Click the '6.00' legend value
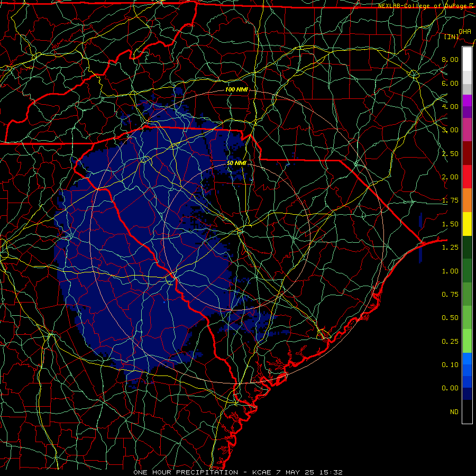 450,83
